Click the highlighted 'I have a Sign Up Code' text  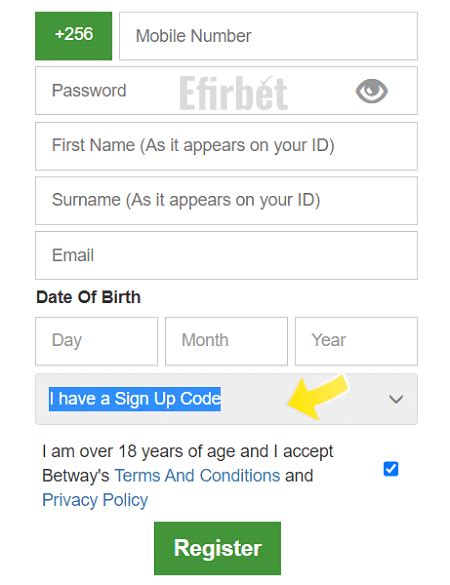pos(135,399)
